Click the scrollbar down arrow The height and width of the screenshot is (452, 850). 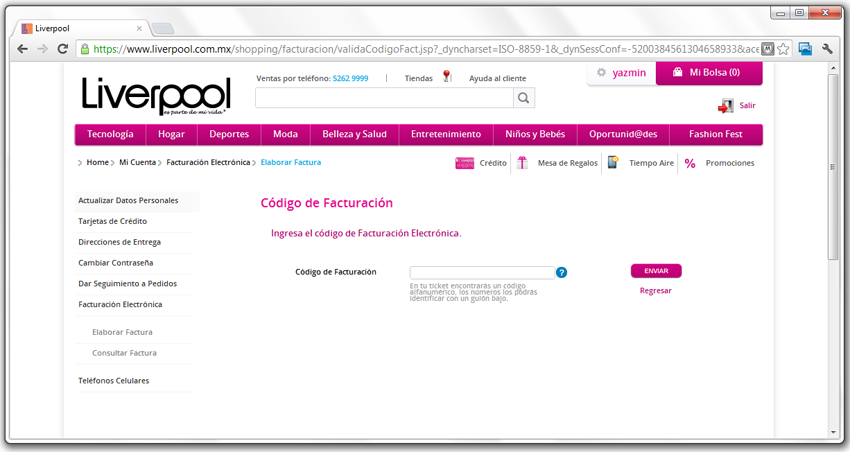click(x=833, y=432)
